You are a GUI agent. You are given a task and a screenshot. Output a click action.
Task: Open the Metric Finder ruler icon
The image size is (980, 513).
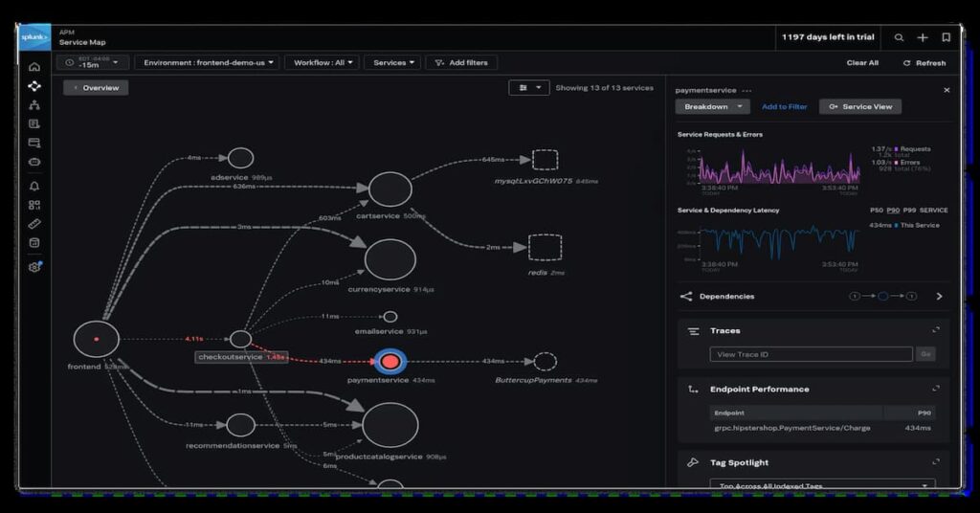click(34, 224)
